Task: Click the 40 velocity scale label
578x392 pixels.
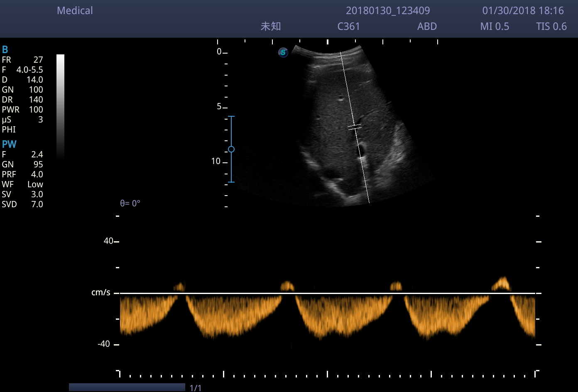Action: point(108,241)
